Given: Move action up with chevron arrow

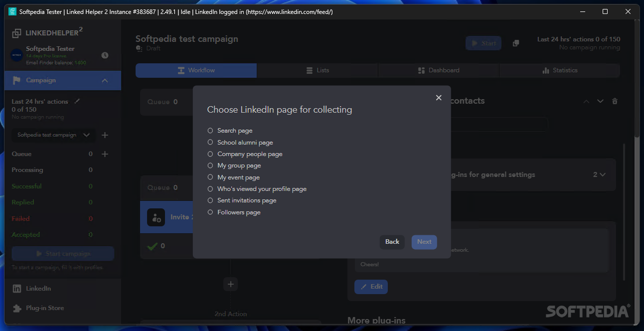Looking at the screenshot, I should tap(586, 101).
